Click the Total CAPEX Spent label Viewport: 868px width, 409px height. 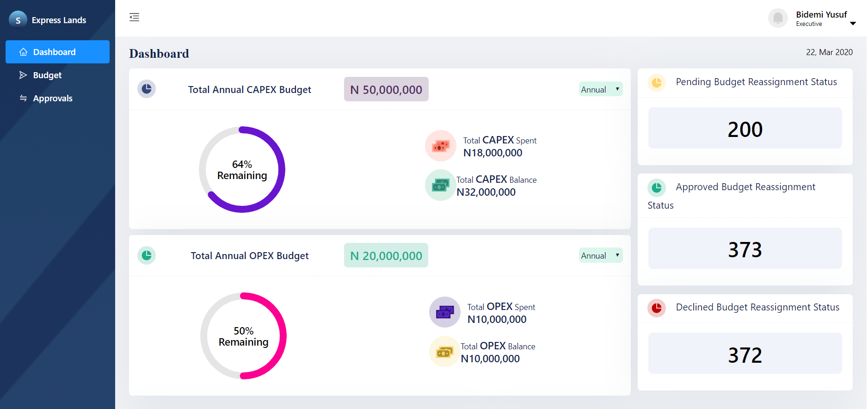(500, 140)
